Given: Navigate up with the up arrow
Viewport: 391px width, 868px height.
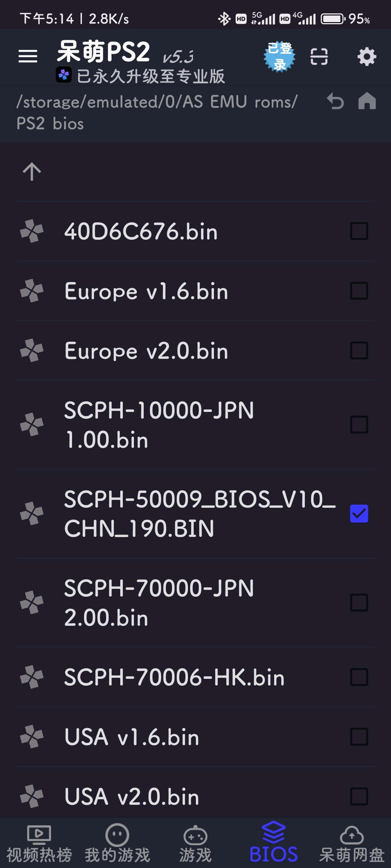Looking at the screenshot, I should click(32, 171).
